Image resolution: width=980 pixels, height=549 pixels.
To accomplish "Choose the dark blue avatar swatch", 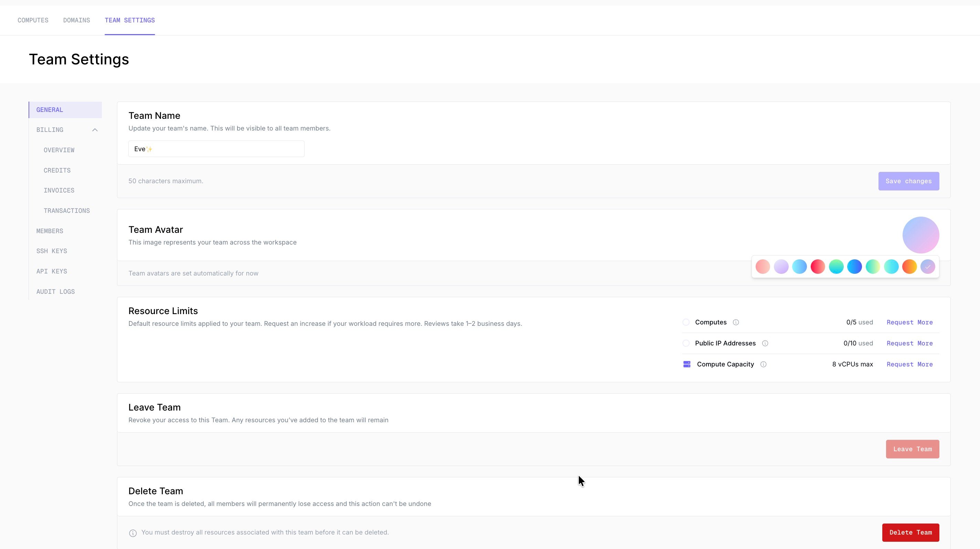I will [854, 267].
